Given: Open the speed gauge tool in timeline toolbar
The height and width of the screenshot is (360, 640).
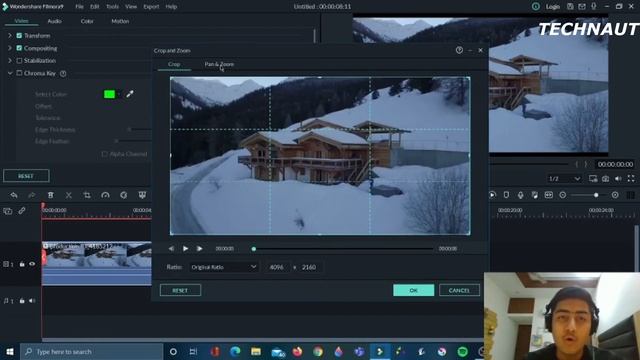Looking at the screenshot, I should coord(105,195).
